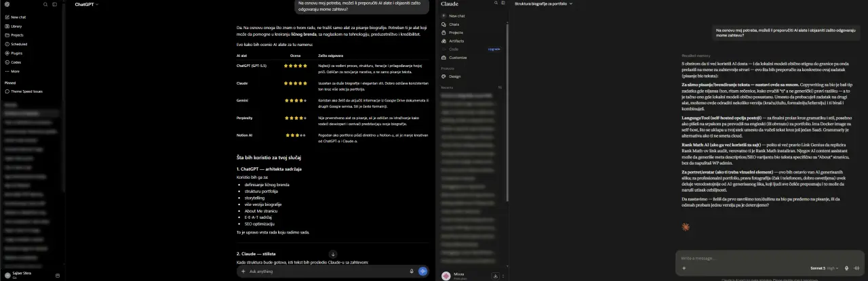Collapse the Claude sidebar with the panel icon

502,4
